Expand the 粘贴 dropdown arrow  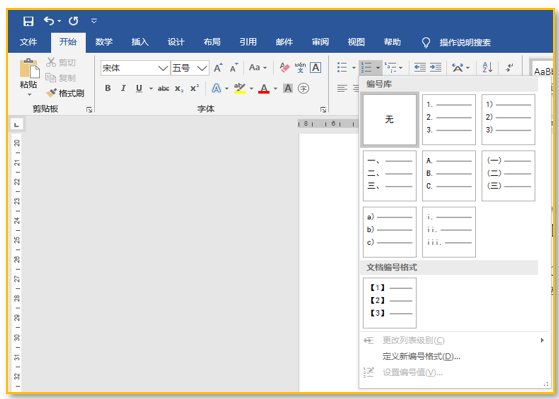pos(29,95)
